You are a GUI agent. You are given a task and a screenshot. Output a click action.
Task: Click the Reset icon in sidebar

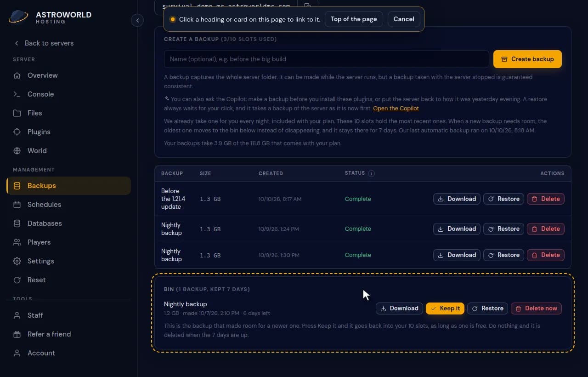tap(17, 280)
